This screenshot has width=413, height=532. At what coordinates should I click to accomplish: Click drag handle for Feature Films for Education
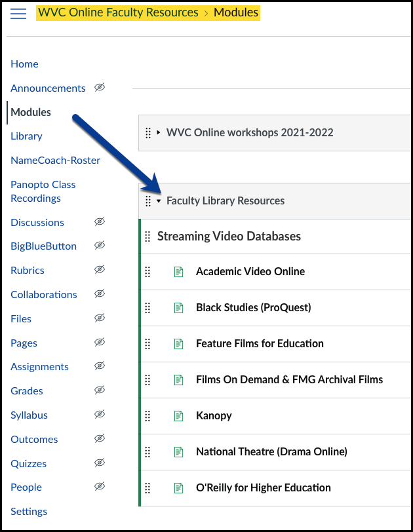pos(147,344)
